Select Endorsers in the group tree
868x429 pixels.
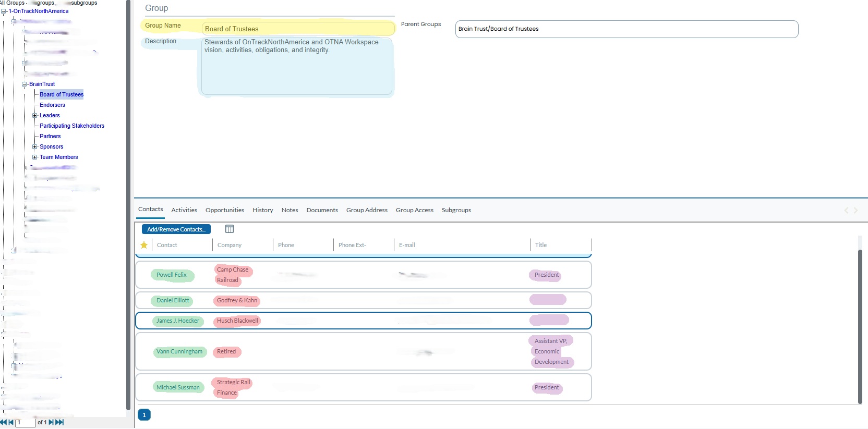pos(52,105)
